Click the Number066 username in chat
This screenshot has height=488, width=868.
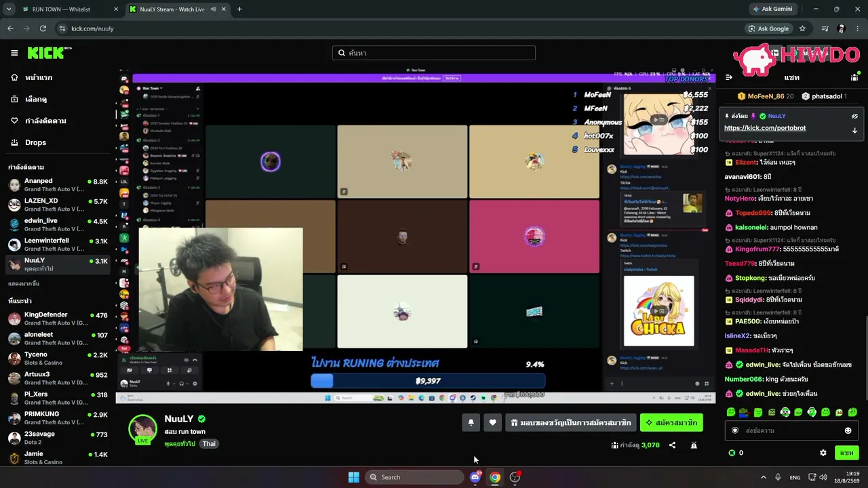[x=743, y=379]
